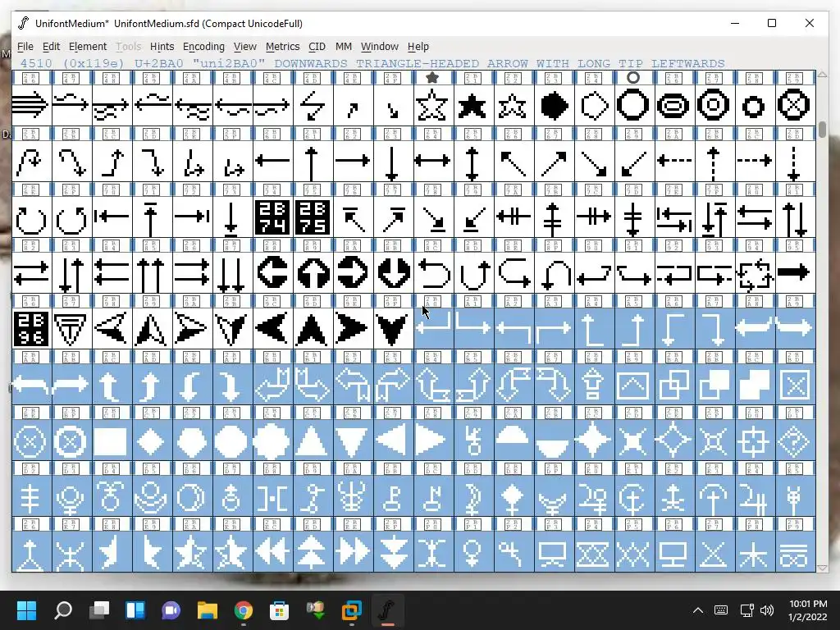Select the oval inside oval glyph 2B56

click(x=674, y=105)
